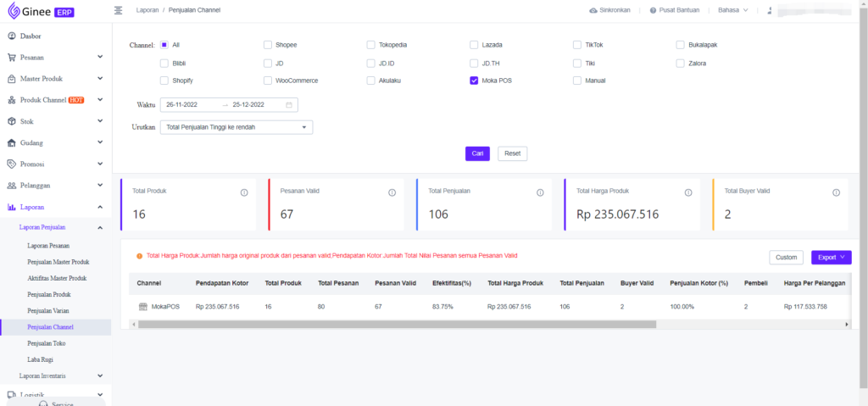Click the calendar icon in Waktu field
Image resolution: width=868 pixels, height=406 pixels.
(289, 105)
